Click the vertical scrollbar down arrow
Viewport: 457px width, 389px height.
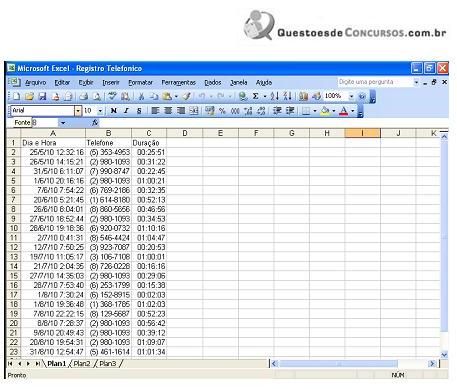point(444,355)
